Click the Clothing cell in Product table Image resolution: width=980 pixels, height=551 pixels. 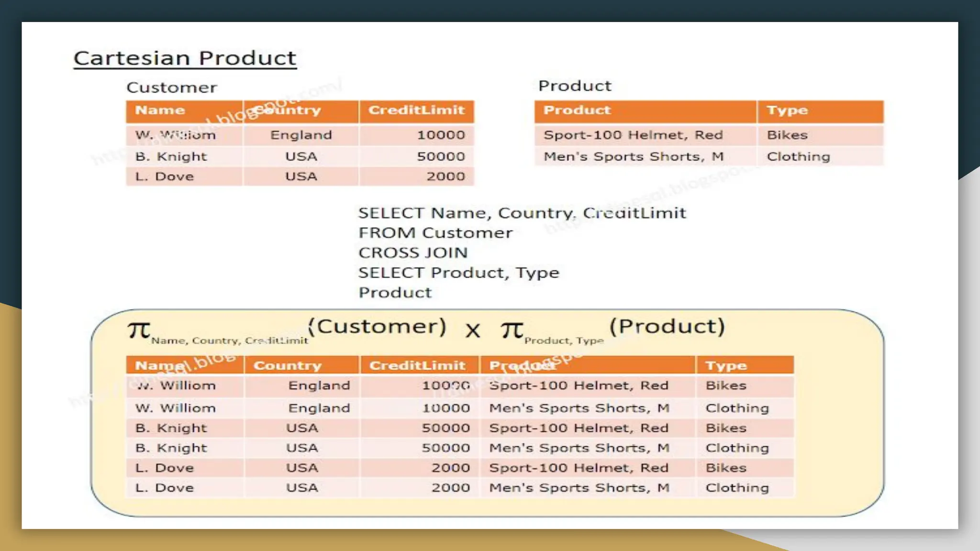tap(798, 156)
